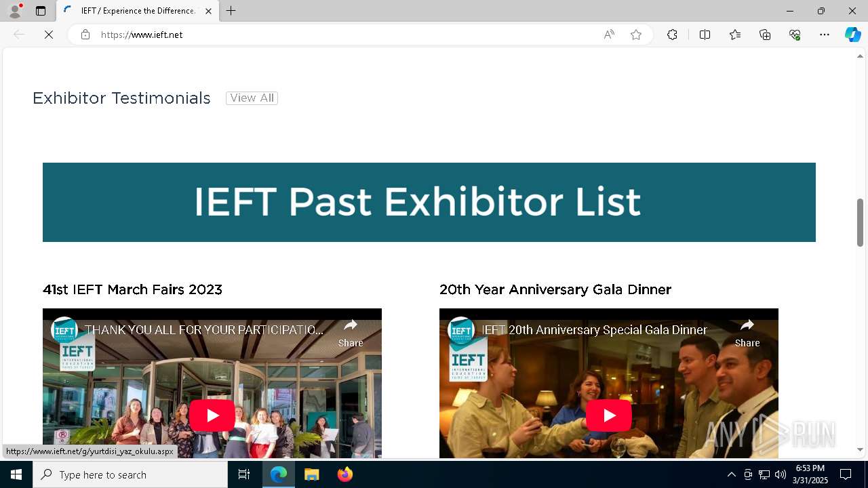Enable split screen view
The height and width of the screenshot is (488, 868).
(x=705, y=35)
